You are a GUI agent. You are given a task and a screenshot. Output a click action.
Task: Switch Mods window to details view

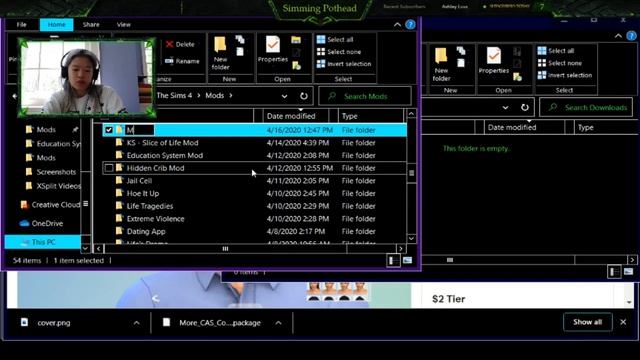coord(393,260)
